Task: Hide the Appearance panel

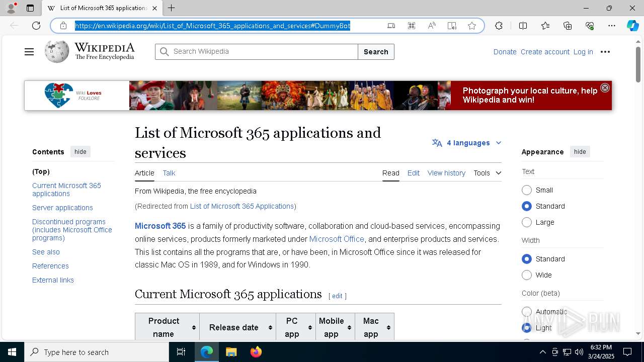Action: pyautogui.click(x=580, y=152)
